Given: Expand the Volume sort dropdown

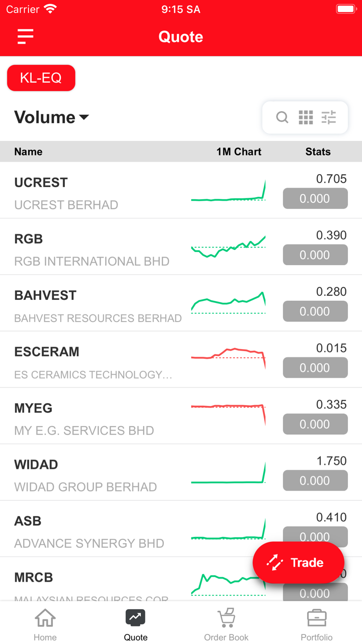Looking at the screenshot, I should coord(52,117).
